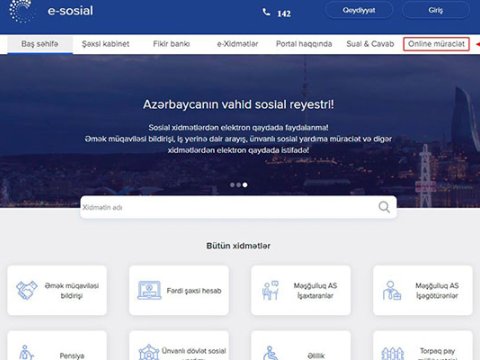The height and width of the screenshot is (360, 480).
Task: Open the Baş səhifə tab
Action: pos(40,44)
